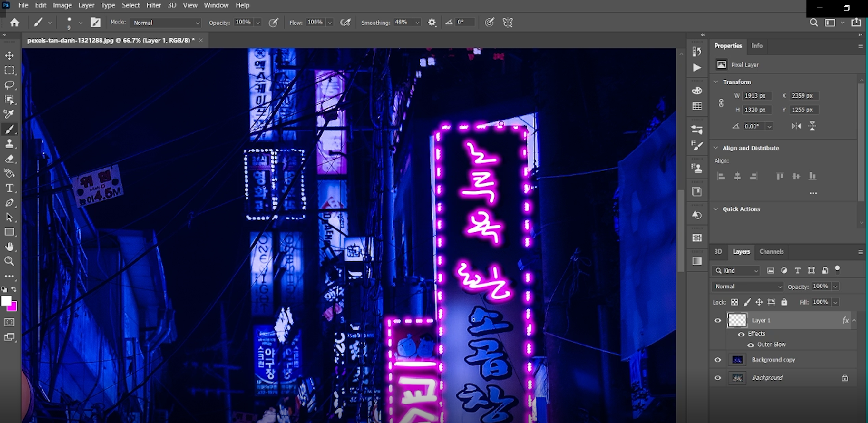The height and width of the screenshot is (423, 868).
Task: Select the Zoom tool
Action: coord(9,261)
